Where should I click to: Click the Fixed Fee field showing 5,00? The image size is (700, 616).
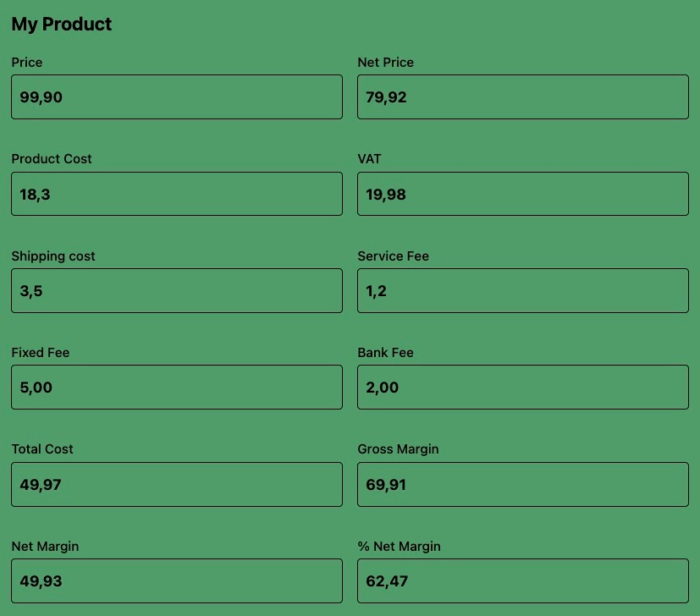[x=176, y=387]
